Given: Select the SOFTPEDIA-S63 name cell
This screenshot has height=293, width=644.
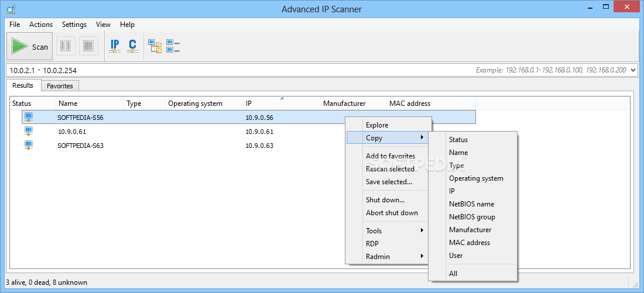Looking at the screenshot, I should pyautogui.click(x=81, y=145).
